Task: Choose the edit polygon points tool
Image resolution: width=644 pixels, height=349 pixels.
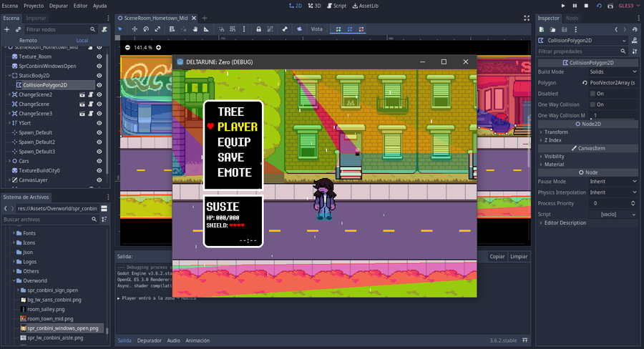Action: (x=349, y=29)
